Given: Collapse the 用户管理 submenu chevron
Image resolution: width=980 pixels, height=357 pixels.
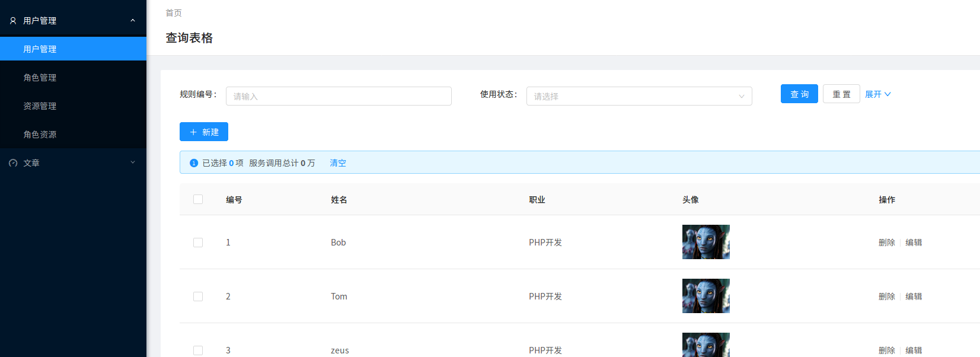Looking at the screenshot, I should [133, 21].
